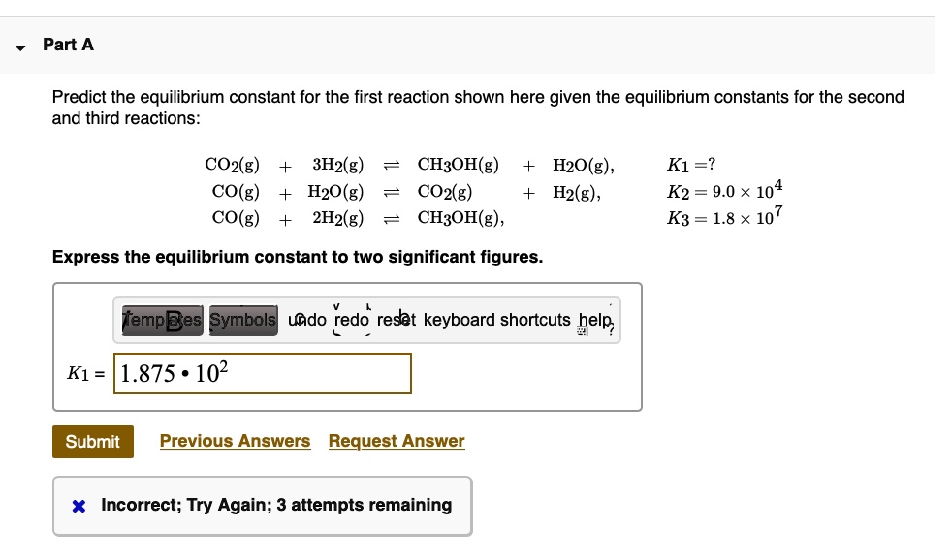The width and height of the screenshot is (952, 560).
Task: Collapse the Part A section triangle
Action: tap(19, 46)
